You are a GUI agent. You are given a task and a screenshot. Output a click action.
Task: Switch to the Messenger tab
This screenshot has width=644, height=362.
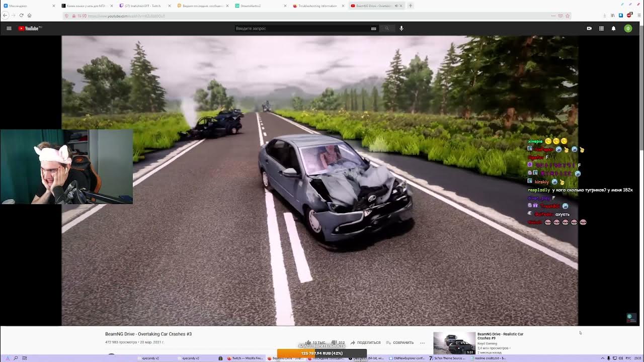(29, 6)
